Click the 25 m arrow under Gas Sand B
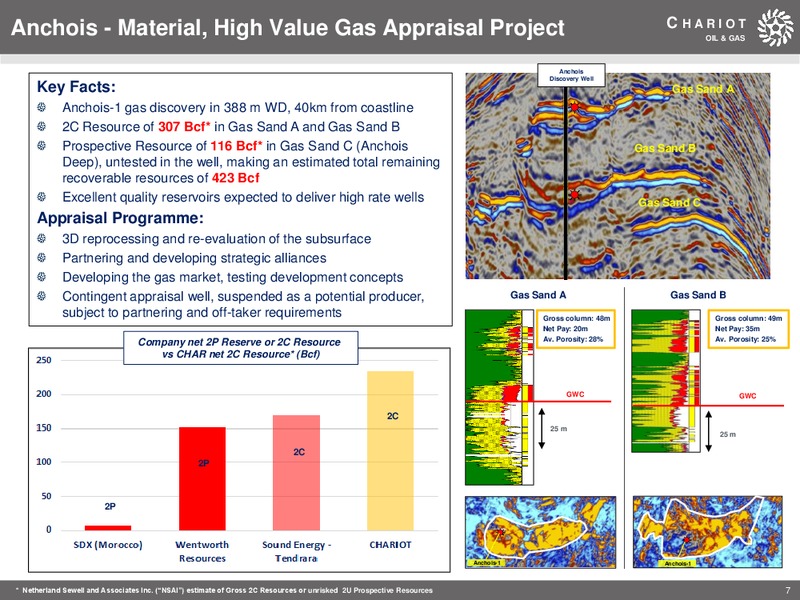The height and width of the screenshot is (600, 800). (x=709, y=432)
